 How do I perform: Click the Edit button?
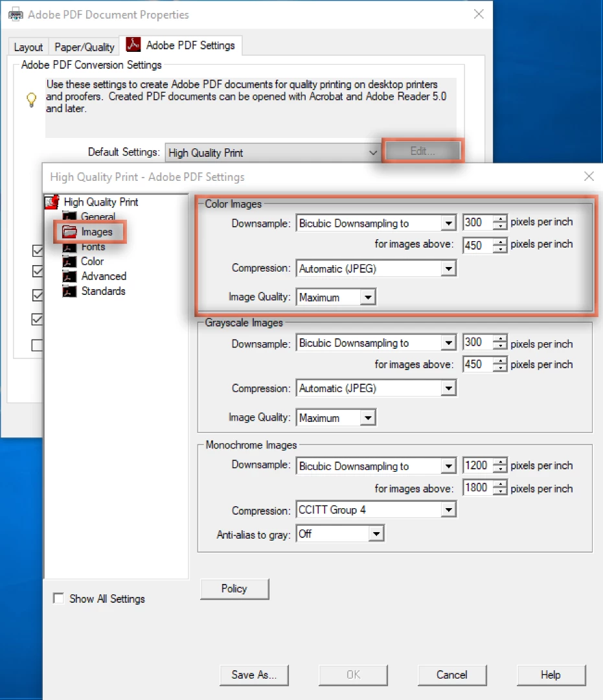[422, 151]
